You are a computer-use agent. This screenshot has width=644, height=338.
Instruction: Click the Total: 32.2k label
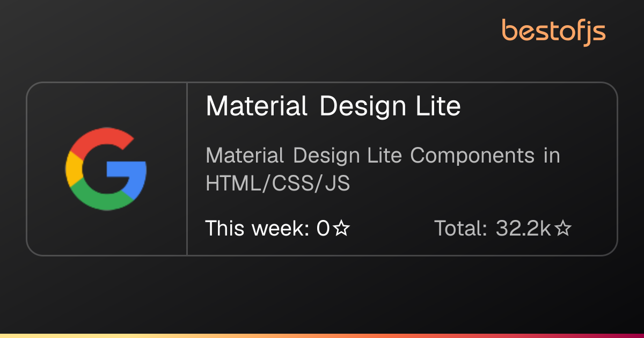493,229
